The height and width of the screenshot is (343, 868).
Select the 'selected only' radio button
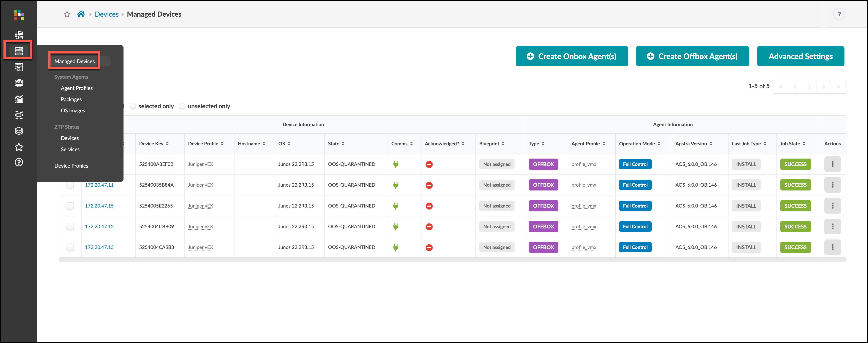[133, 106]
